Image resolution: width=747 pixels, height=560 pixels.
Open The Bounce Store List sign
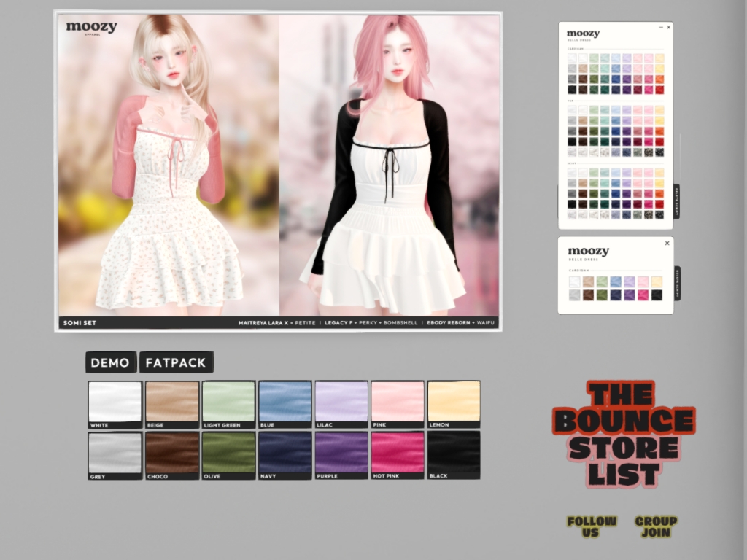[624, 435]
